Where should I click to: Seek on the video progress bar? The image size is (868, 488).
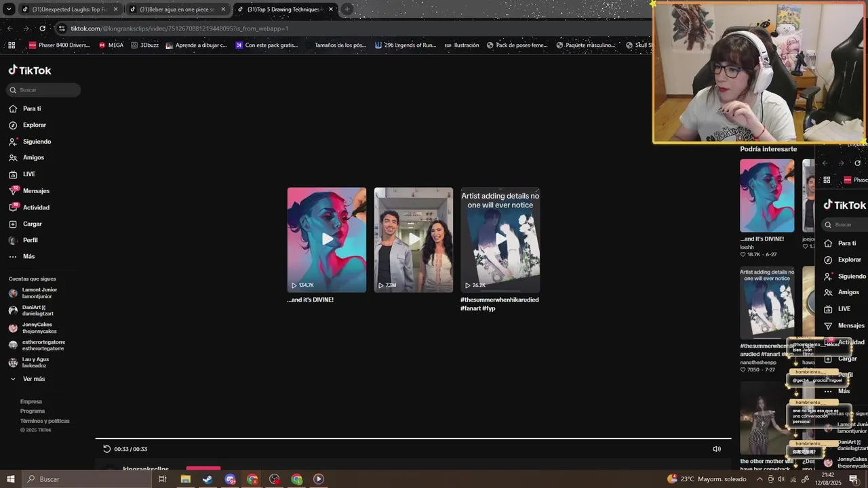click(413, 438)
